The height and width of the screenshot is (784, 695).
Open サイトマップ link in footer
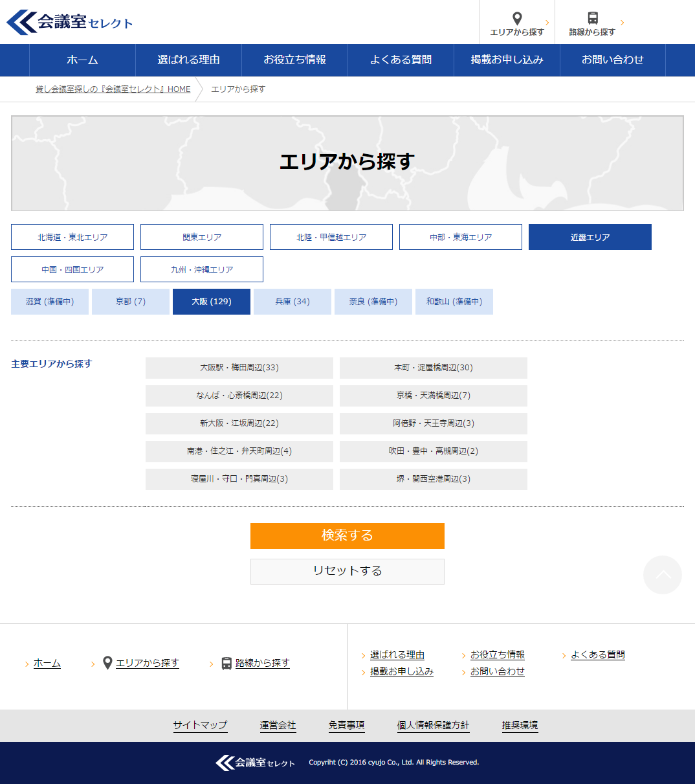pos(201,726)
